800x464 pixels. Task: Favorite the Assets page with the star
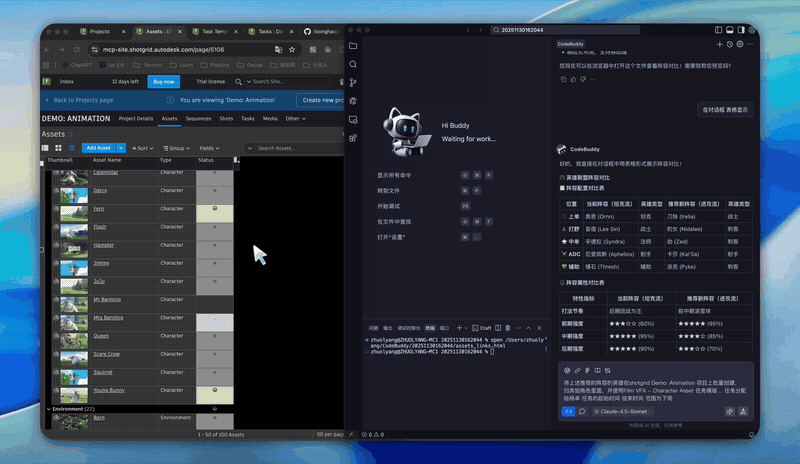click(71, 134)
